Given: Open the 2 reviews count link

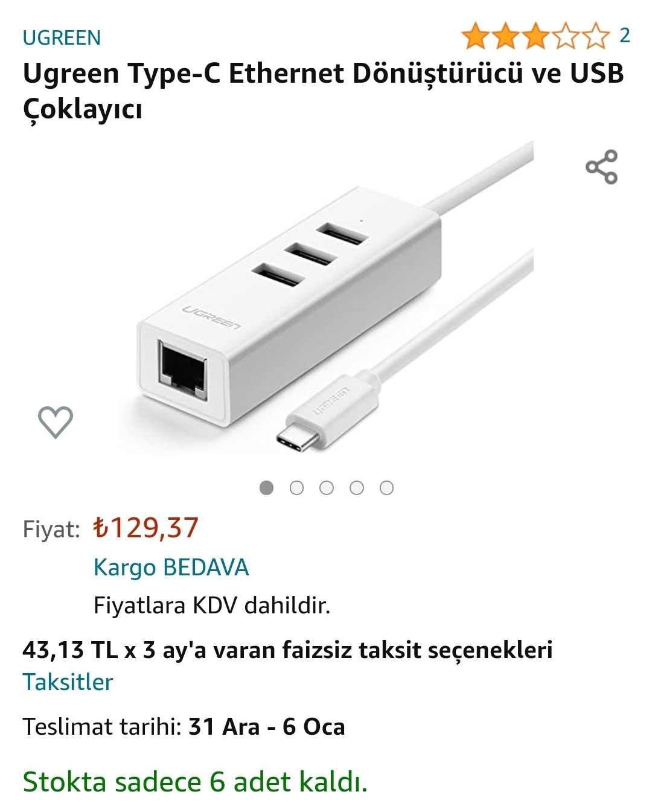Looking at the screenshot, I should tap(625, 36).
